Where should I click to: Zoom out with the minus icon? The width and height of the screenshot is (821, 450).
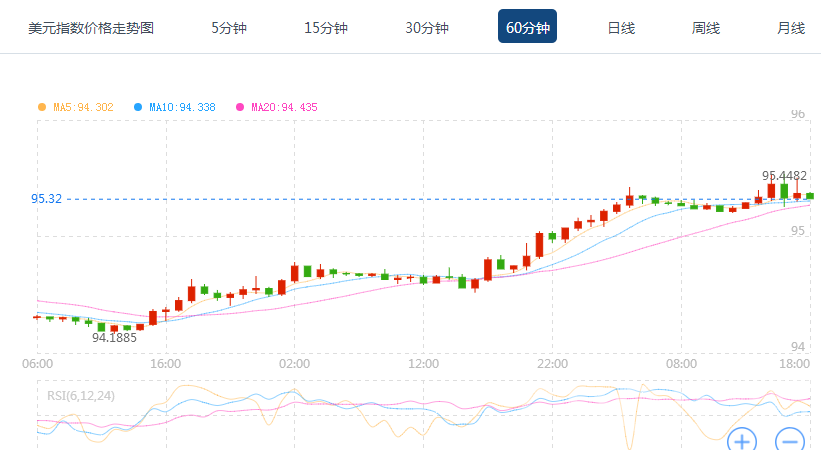(x=790, y=440)
